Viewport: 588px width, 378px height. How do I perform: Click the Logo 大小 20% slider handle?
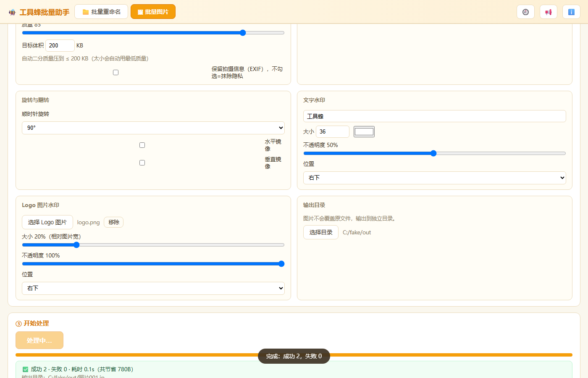pos(76,245)
